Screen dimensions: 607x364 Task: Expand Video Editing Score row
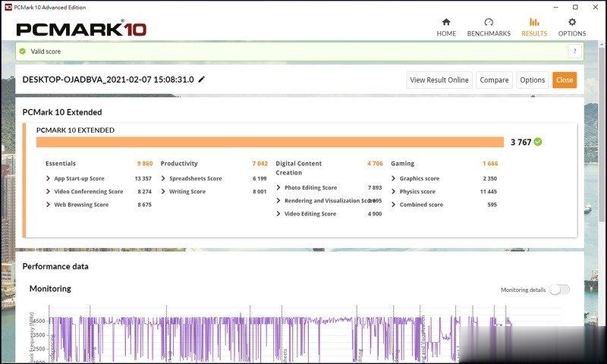coord(278,214)
